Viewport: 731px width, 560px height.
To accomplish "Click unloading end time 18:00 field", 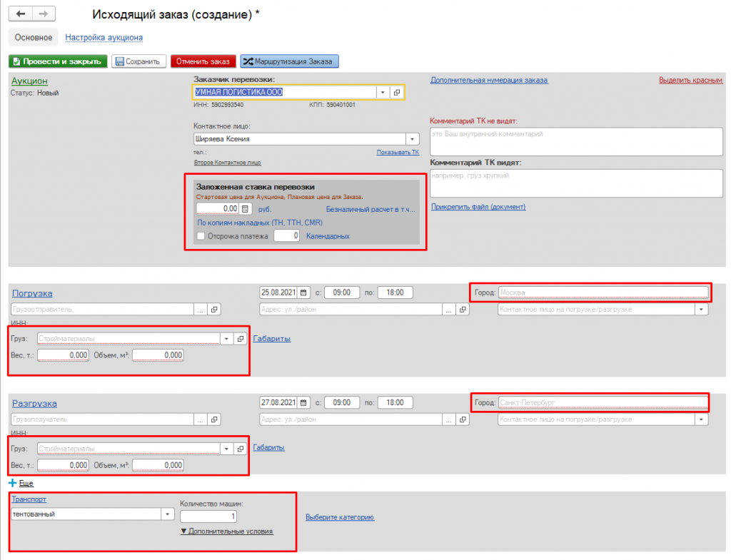I will [395, 402].
